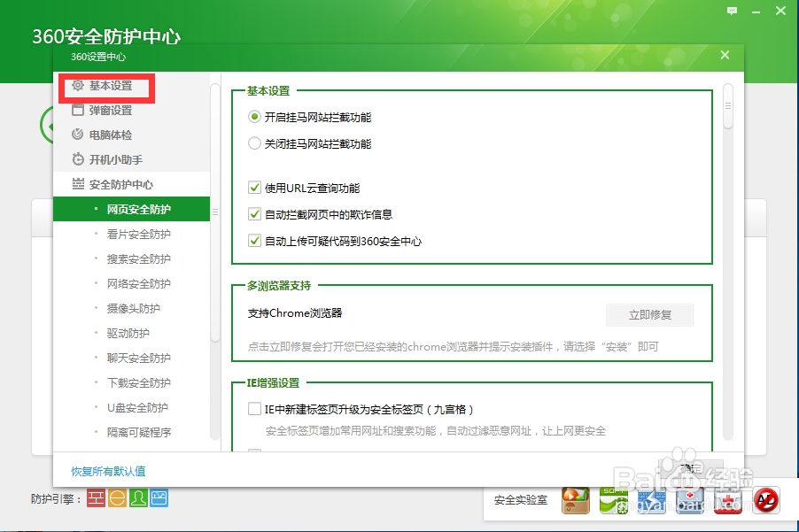This screenshot has width=799, height=532.
Task: Click the 确定 button
Action: coord(690,468)
